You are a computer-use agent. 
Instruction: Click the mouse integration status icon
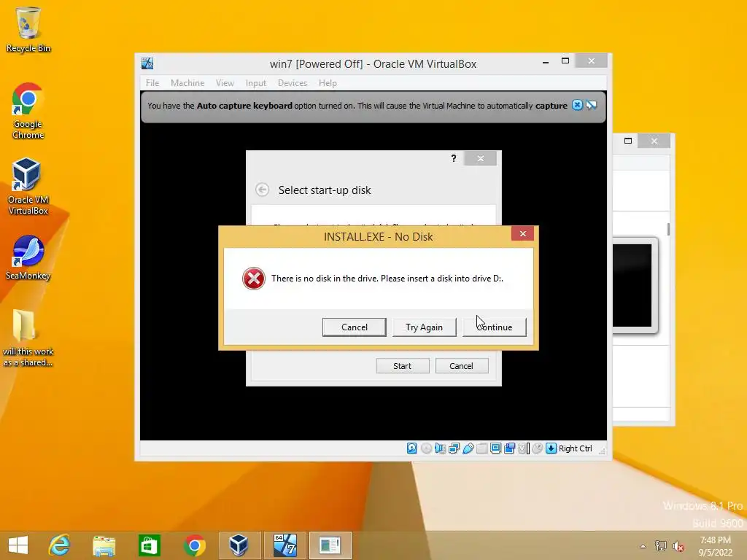[x=538, y=448]
